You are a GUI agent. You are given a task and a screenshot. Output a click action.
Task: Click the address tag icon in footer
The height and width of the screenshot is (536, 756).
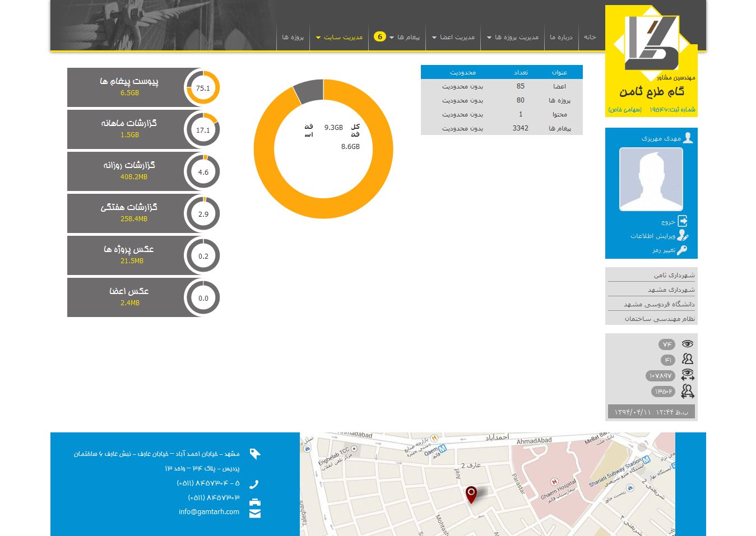(255, 454)
